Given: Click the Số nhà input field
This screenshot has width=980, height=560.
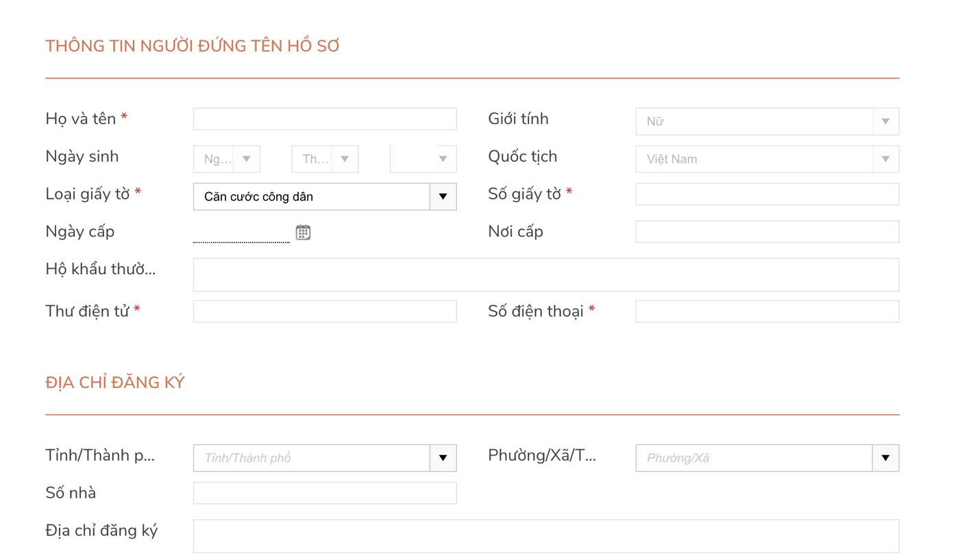Looking at the screenshot, I should [x=324, y=493].
